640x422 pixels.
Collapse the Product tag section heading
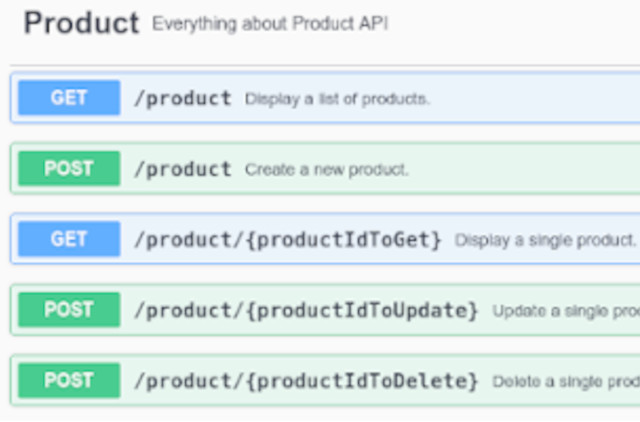coord(80,23)
